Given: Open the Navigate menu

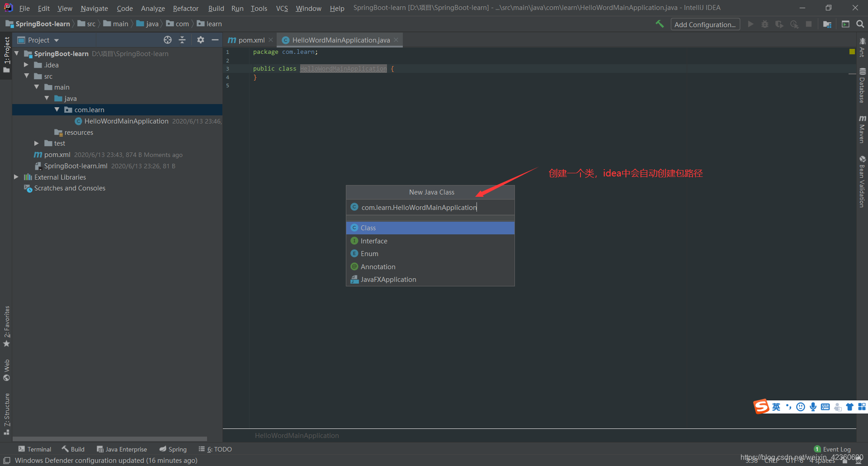Looking at the screenshot, I should (94, 8).
